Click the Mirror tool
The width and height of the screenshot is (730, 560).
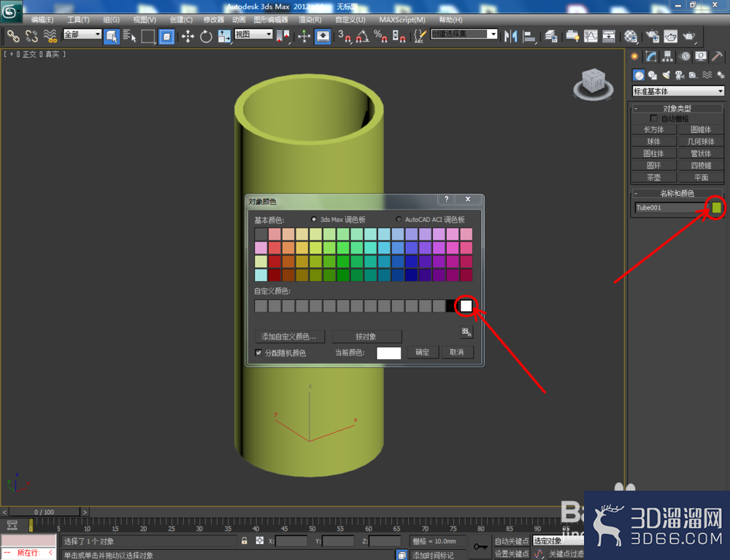(511, 36)
